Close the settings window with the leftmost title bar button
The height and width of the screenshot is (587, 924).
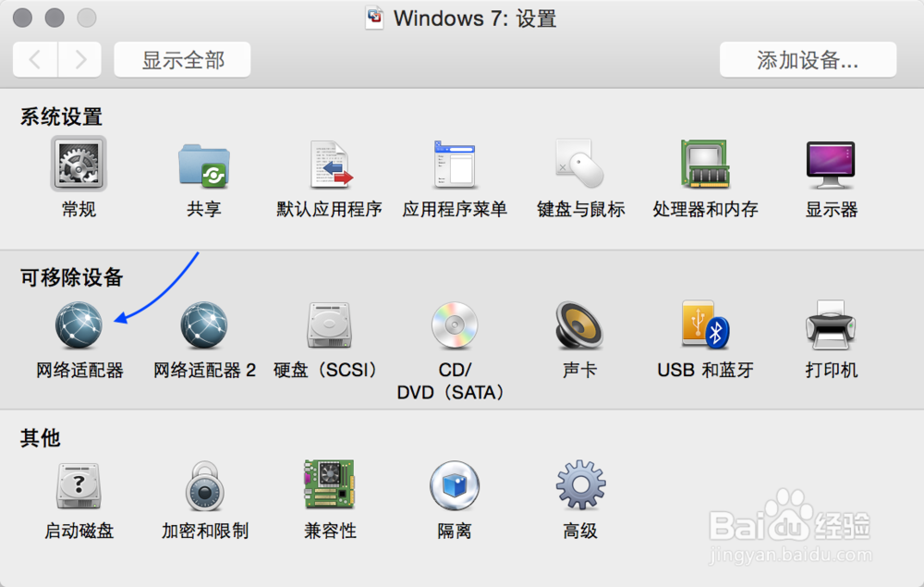tap(22, 18)
